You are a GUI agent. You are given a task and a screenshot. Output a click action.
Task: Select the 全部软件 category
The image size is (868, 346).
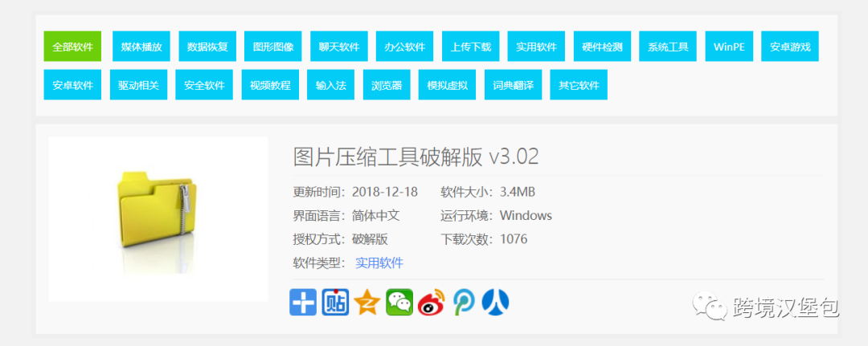(72, 47)
